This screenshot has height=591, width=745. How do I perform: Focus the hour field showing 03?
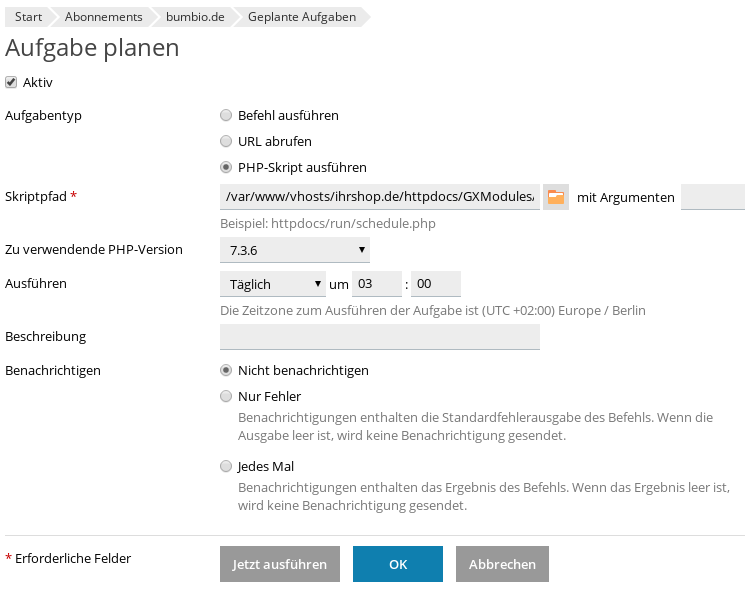click(377, 284)
